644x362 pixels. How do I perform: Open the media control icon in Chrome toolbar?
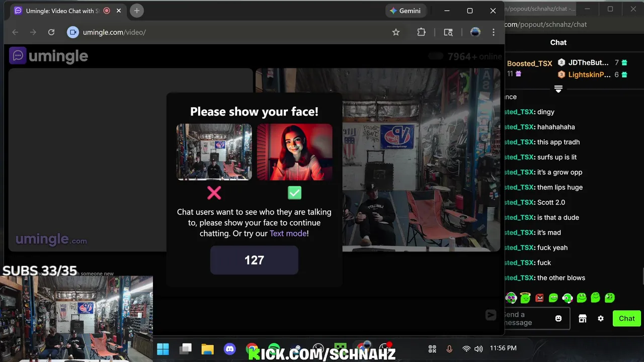(x=448, y=32)
